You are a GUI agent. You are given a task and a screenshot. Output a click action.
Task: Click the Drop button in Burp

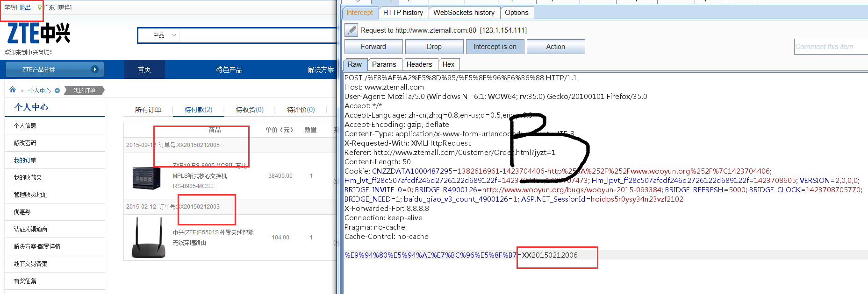click(434, 47)
